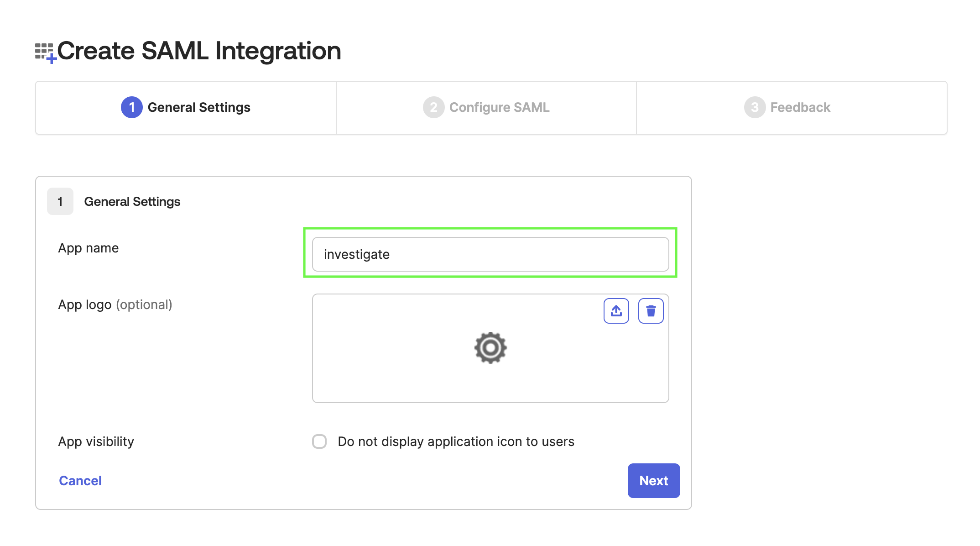Image resolution: width=980 pixels, height=546 pixels.
Task: Click the step 3 numbered circle icon
Action: coord(754,107)
